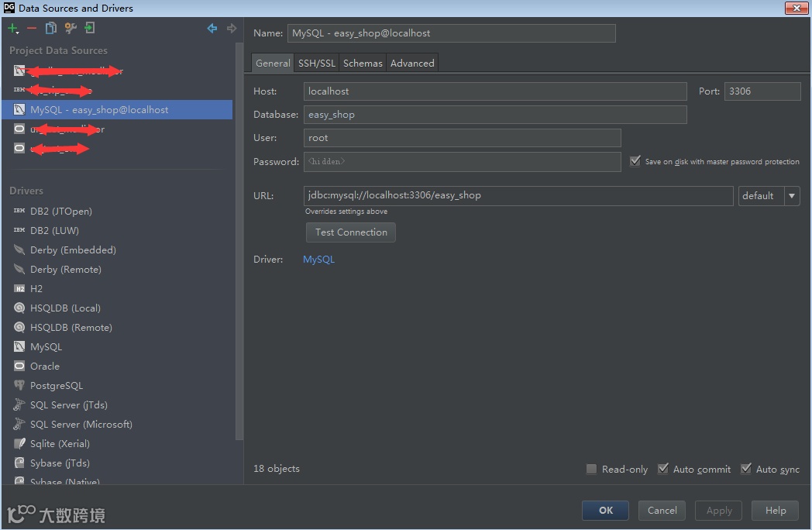Image resolution: width=812 pixels, height=530 pixels.
Task: Confirm with the OK button
Action: click(605, 511)
